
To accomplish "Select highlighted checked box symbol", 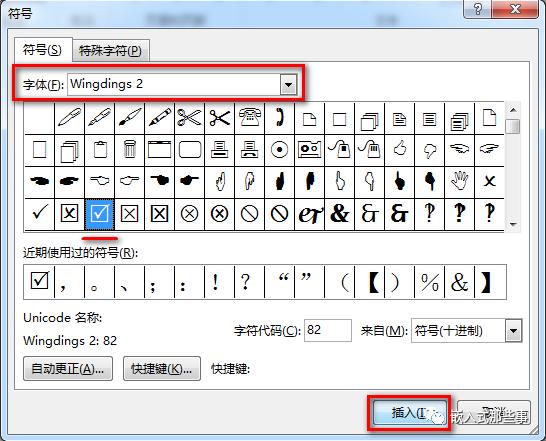I will pos(100,214).
